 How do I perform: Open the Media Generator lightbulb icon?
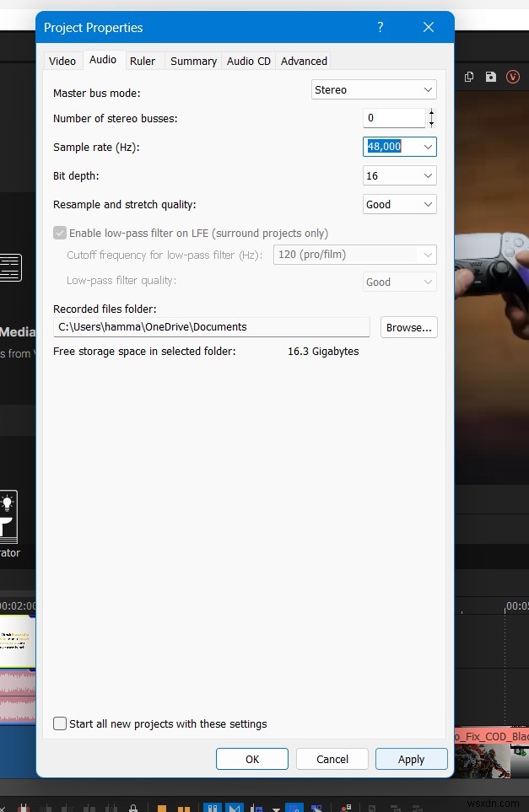point(8,516)
